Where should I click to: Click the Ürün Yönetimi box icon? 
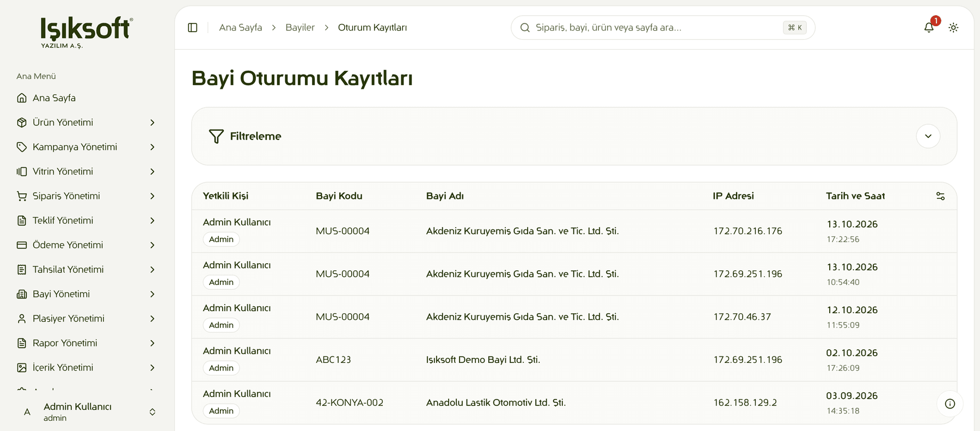click(x=22, y=123)
